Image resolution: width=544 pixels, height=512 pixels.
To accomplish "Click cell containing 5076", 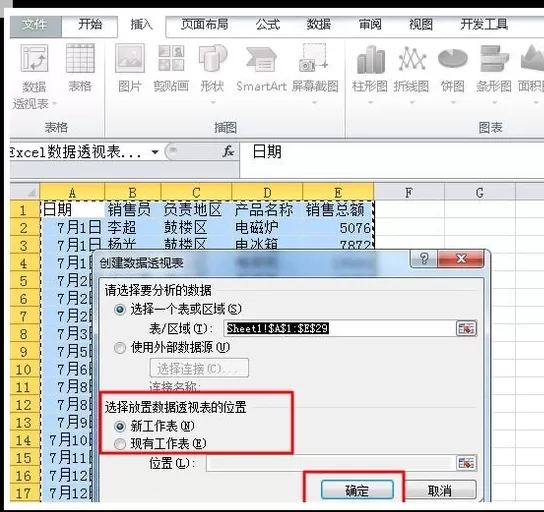I will (338, 228).
